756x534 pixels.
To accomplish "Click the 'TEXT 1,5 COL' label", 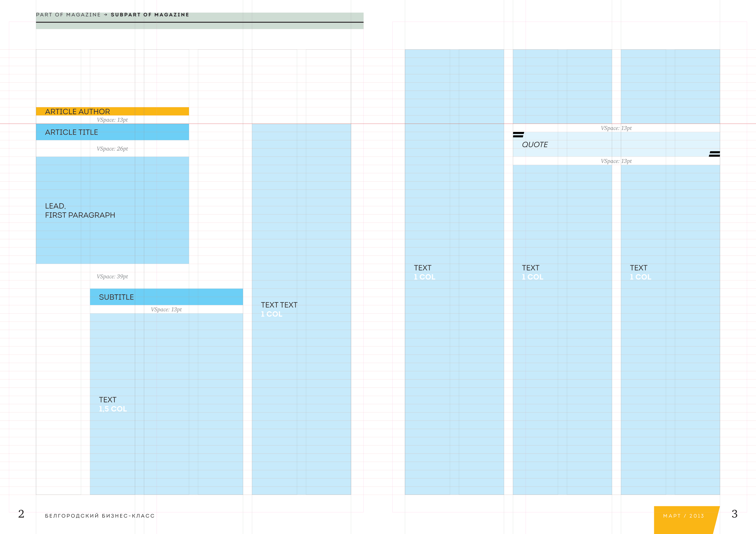I will click(113, 404).
